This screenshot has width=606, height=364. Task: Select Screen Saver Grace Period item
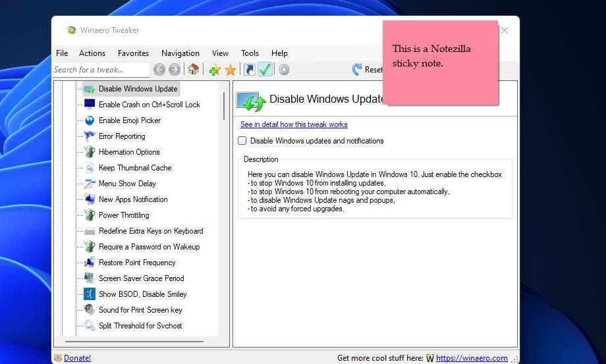[x=141, y=278]
